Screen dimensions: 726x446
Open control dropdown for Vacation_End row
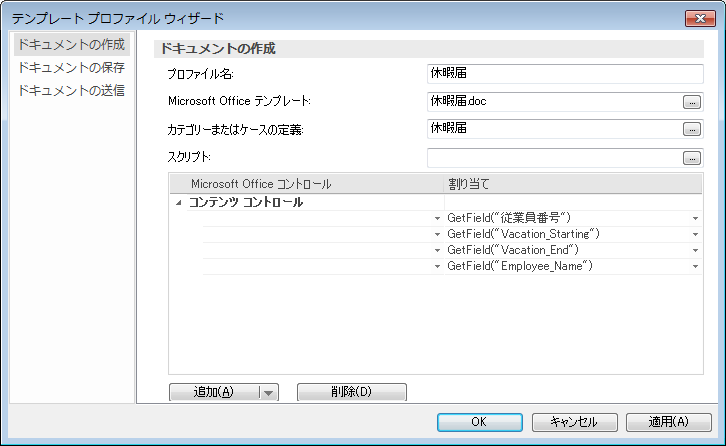[437, 251]
